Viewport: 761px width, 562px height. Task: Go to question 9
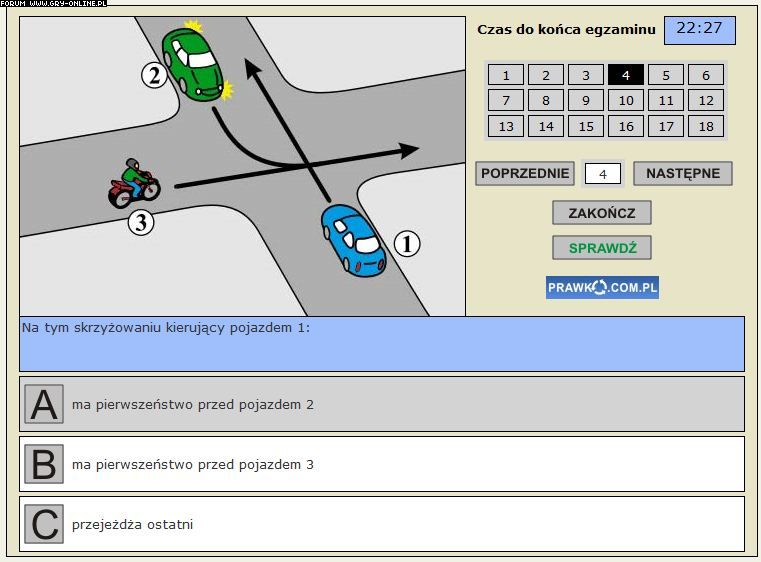tap(586, 100)
